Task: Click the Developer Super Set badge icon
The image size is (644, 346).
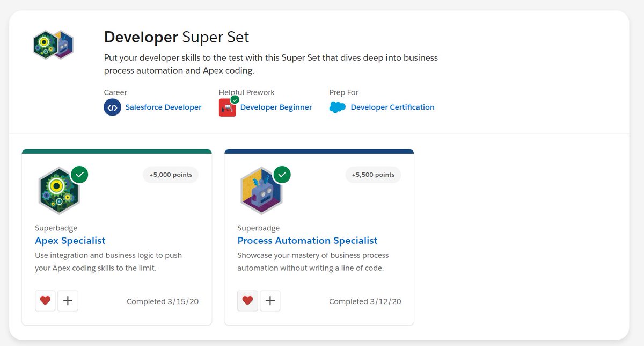Action: [x=53, y=45]
